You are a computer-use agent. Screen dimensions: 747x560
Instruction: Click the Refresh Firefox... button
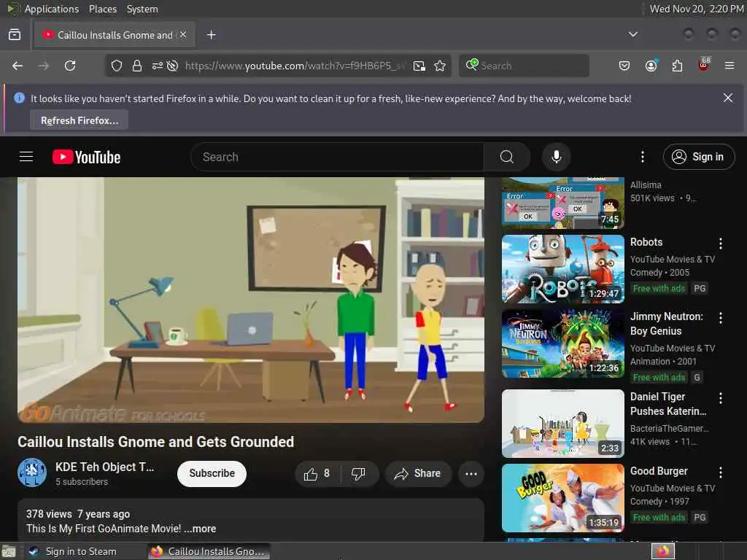[x=79, y=120]
